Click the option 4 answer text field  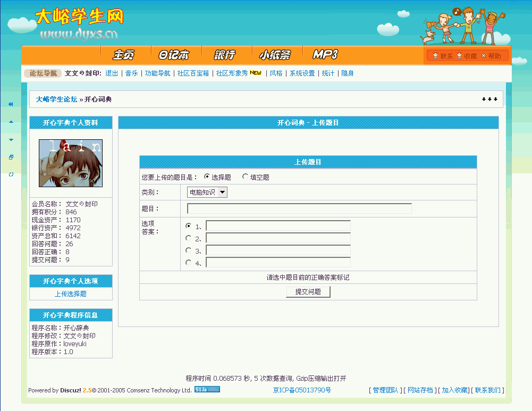pyautogui.click(x=278, y=262)
